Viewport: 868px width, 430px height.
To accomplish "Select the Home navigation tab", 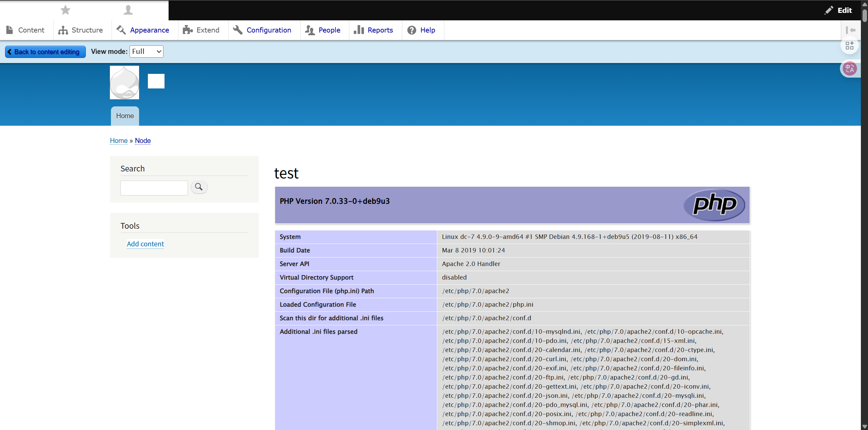I will tap(125, 116).
